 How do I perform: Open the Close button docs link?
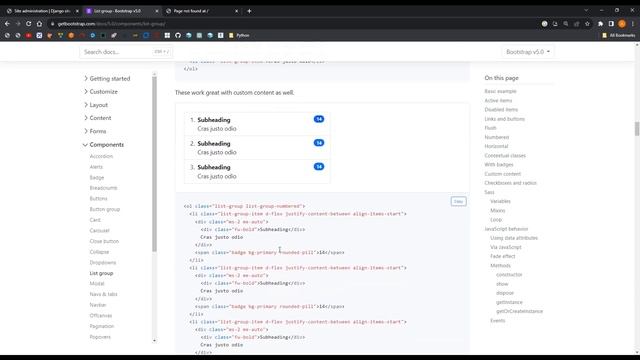(x=104, y=241)
